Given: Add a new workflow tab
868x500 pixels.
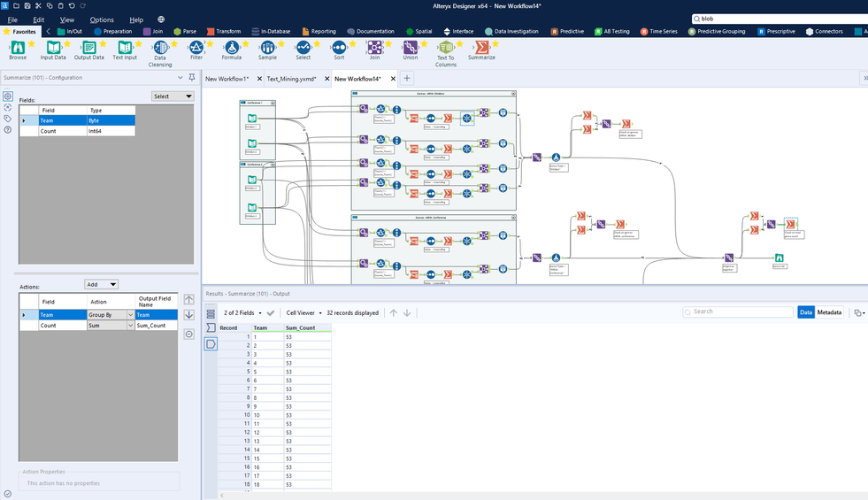Looking at the screenshot, I should tap(407, 78).
